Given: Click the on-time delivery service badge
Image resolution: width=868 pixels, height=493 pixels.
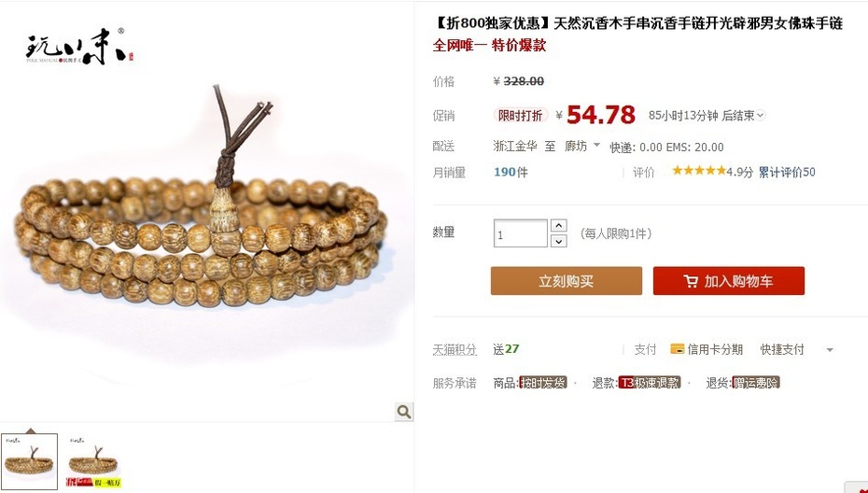Looking at the screenshot, I should click(x=543, y=383).
